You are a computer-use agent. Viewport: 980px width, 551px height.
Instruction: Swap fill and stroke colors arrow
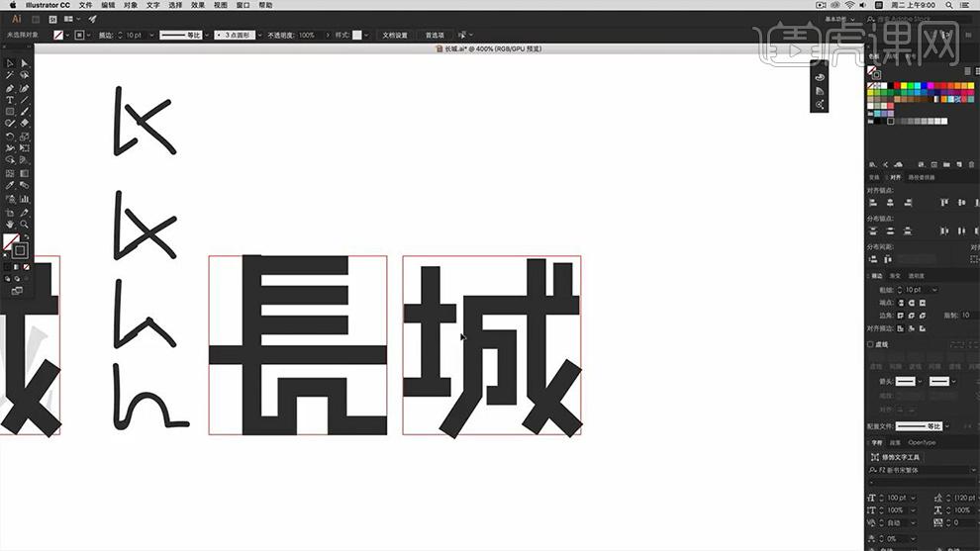pos(26,237)
